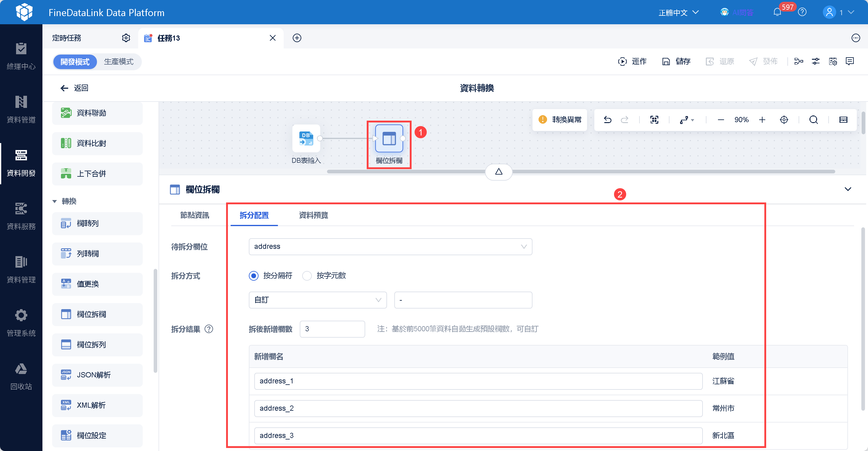The width and height of the screenshot is (868, 451).
Task: Click the 儲存 save button
Action: coord(676,61)
